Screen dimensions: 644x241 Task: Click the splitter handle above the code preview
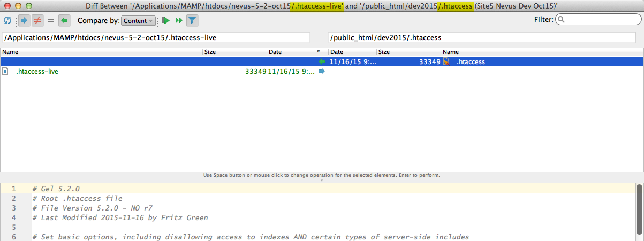coord(322,180)
